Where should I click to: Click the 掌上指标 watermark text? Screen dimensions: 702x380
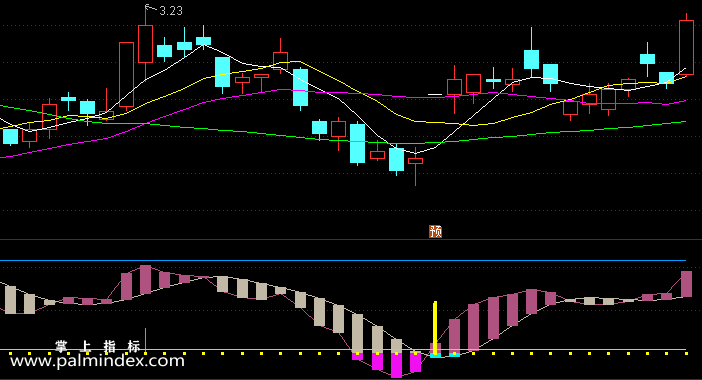click(x=98, y=346)
